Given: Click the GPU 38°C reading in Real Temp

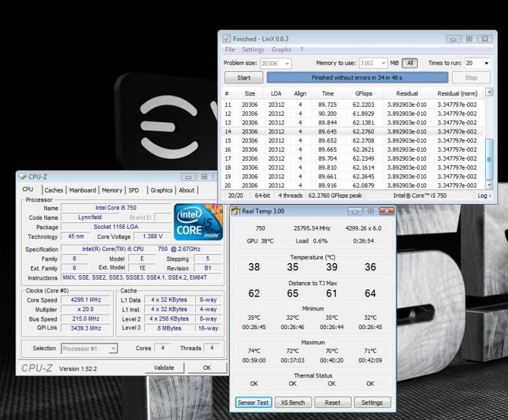Looking at the screenshot, I should click(260, 241).
